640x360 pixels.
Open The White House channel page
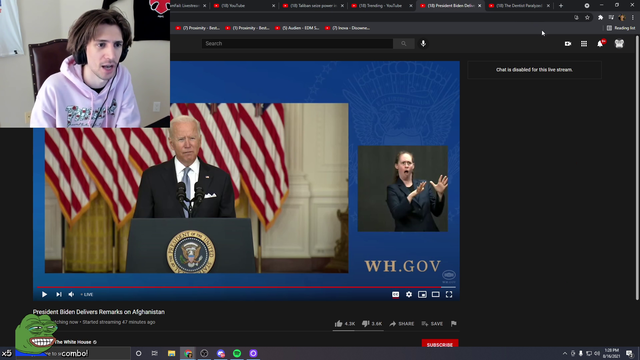coord(73,342)
